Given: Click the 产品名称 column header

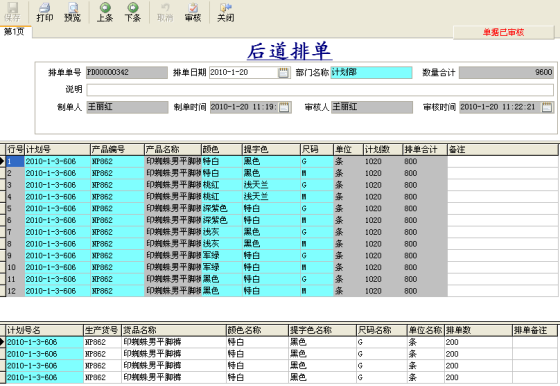Looking at the screenshot, I should pyautogui.click(x=173, y=150).
